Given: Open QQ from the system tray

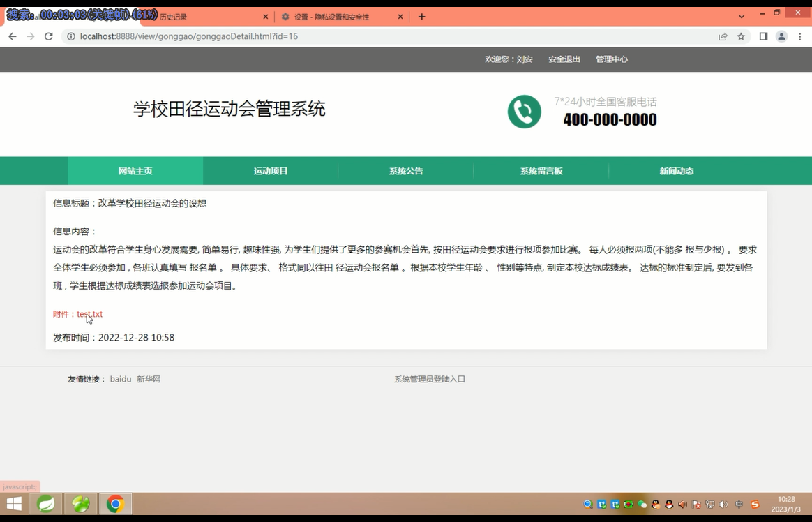Looking at the screenshot, I should (x=669, y=503).
